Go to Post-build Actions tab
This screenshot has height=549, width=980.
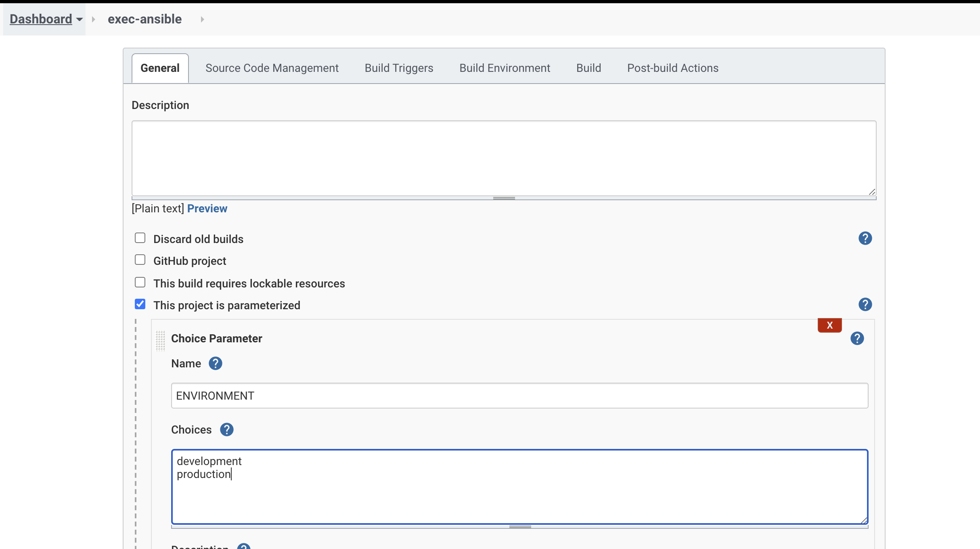tap(672, 68)
